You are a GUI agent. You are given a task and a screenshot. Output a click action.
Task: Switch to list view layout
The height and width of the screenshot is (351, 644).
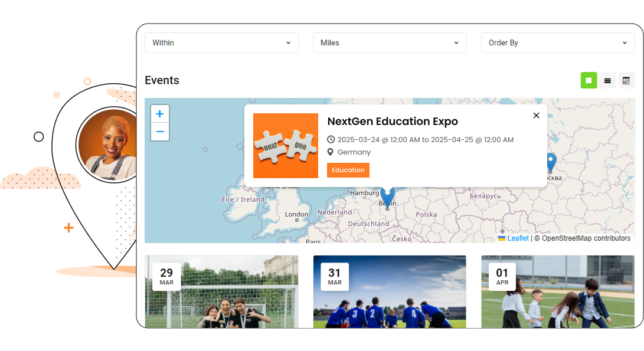tap(607, 81)
